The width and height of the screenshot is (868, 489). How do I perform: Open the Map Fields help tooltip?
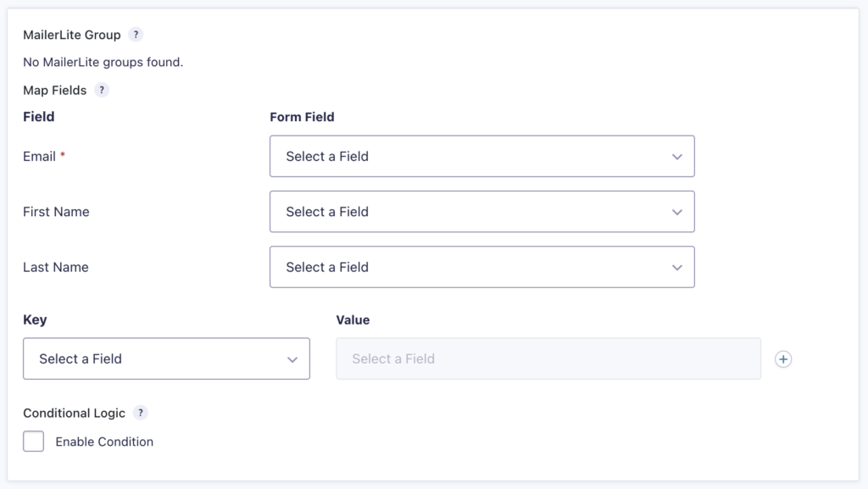[x=102, y=90]
